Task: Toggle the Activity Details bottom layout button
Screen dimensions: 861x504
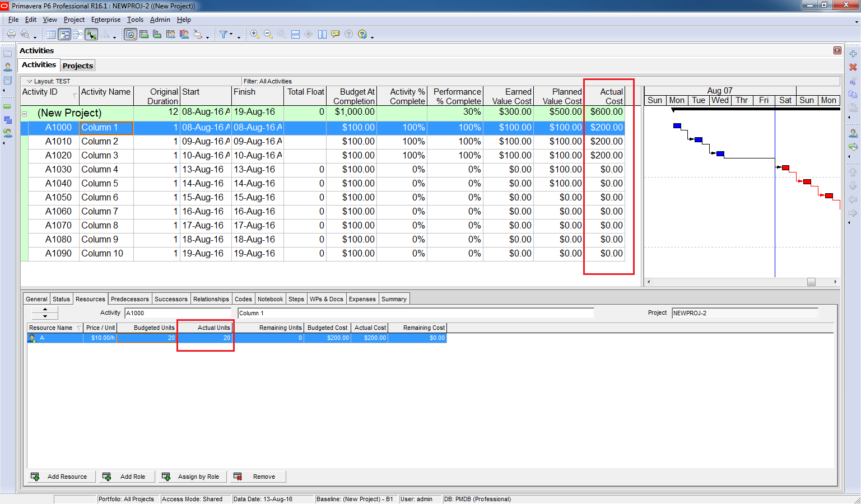Action: [131, 34]
